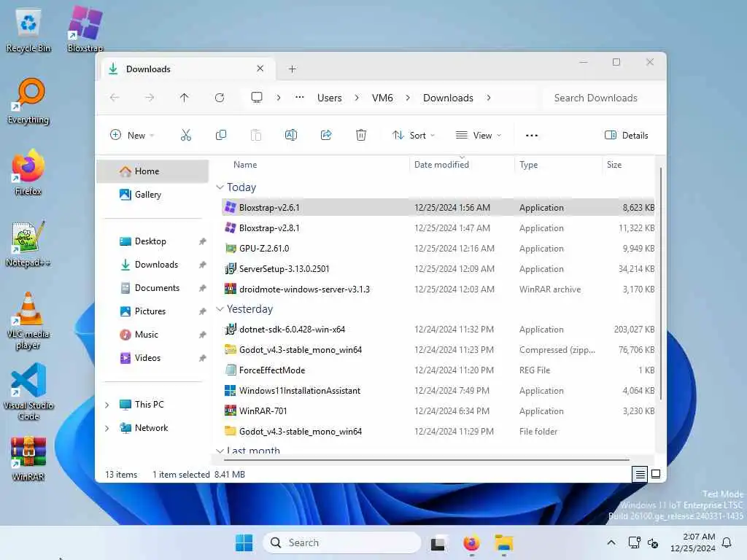Go up one folder level arrow

pos(184,98)
